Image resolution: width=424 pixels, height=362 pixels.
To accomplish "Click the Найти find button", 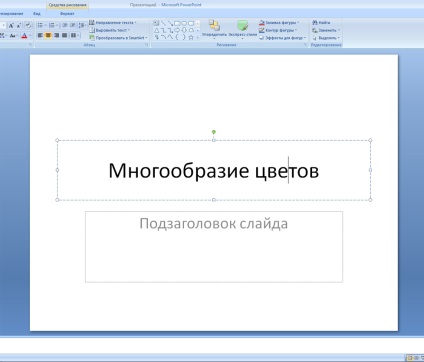I will [321, 23].
